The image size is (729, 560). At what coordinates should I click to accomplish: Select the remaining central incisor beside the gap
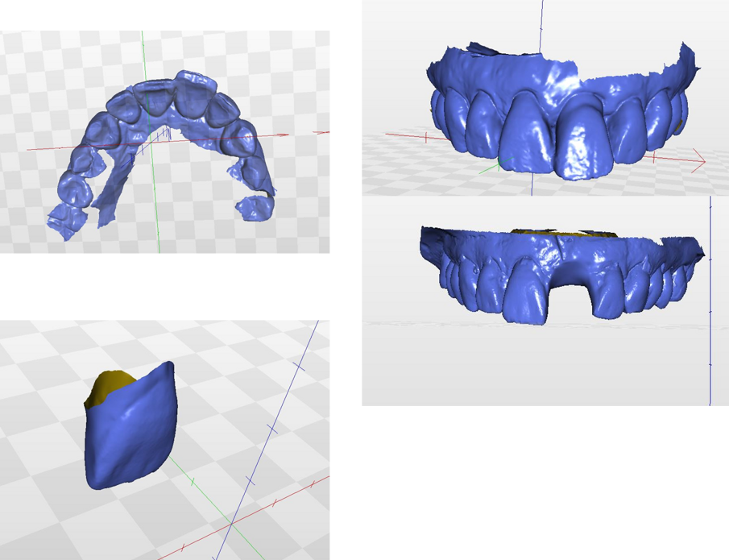click(x=525, y=292)
